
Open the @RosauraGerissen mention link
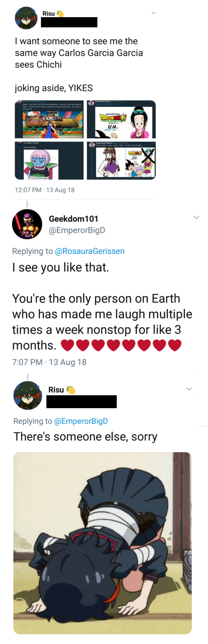[90, 251]
